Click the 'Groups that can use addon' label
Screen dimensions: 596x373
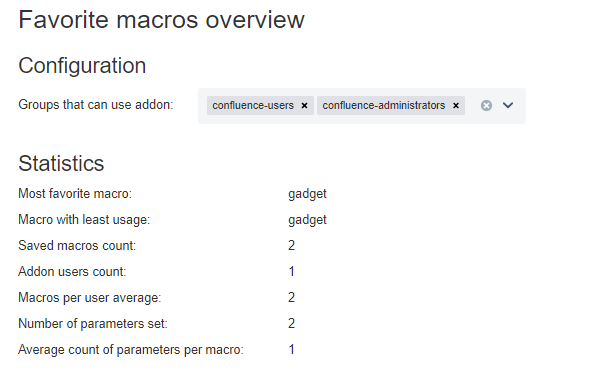[x=95, y=105]
